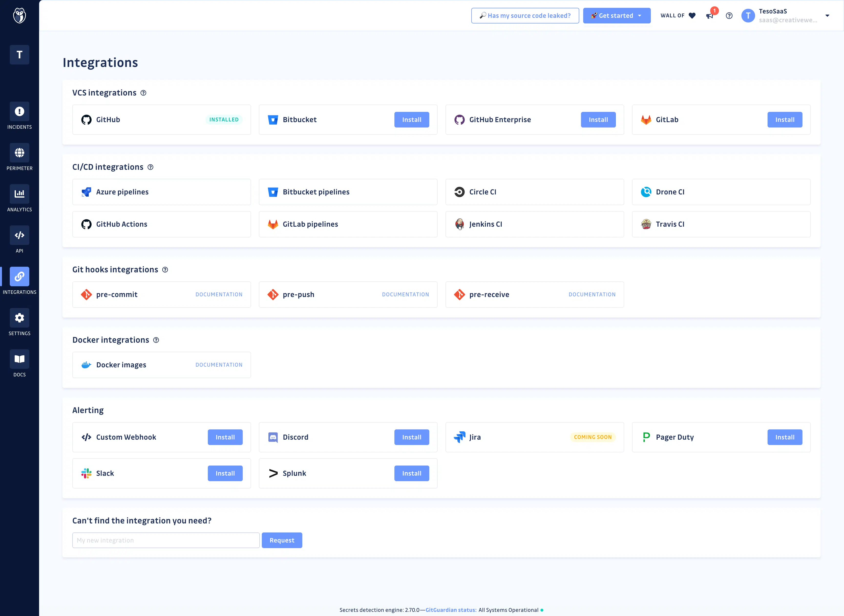Click the help question mark in header
844x616 pixels.
point(729,16)
